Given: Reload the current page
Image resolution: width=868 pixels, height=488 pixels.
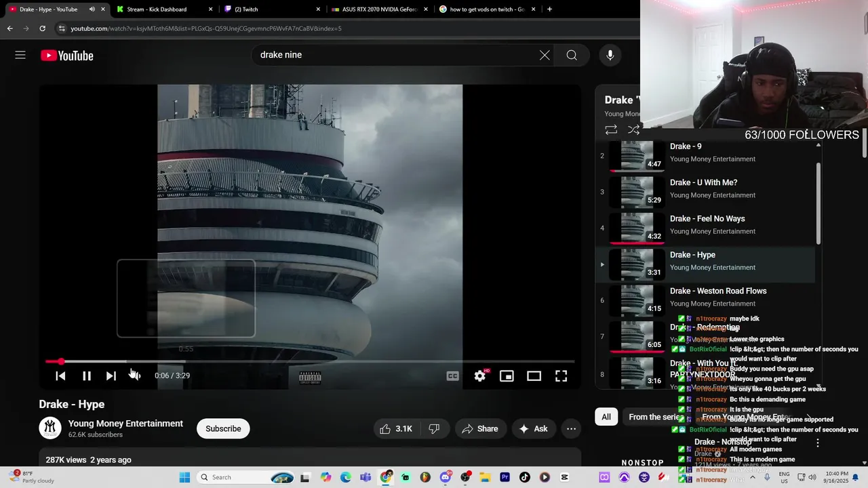Looking at the screenshot, I should pos(42,28).
